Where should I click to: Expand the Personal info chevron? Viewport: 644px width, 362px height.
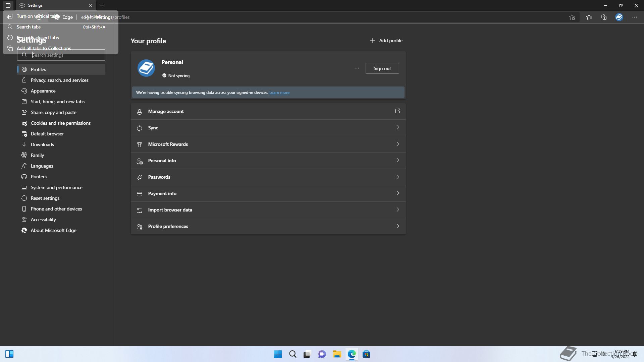[398, 160]
